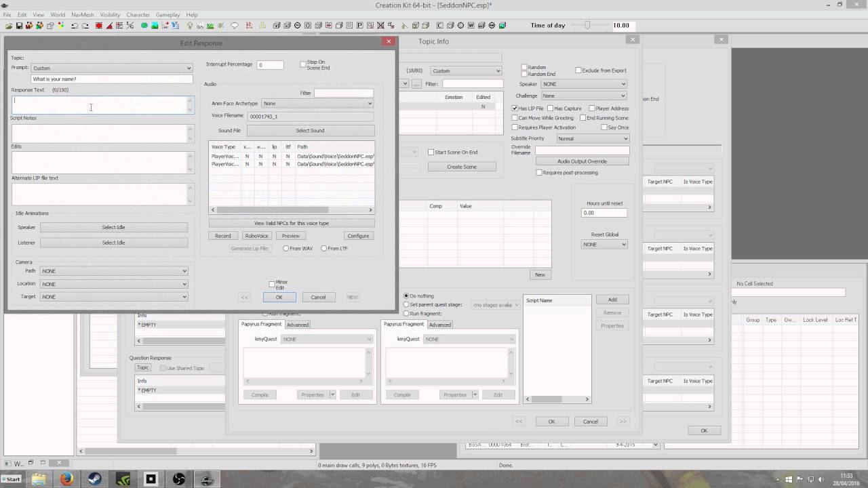The width and height of the screenshot is (868, 488).
Task: Check Can Move While Greeting
Action: [515, 118]
